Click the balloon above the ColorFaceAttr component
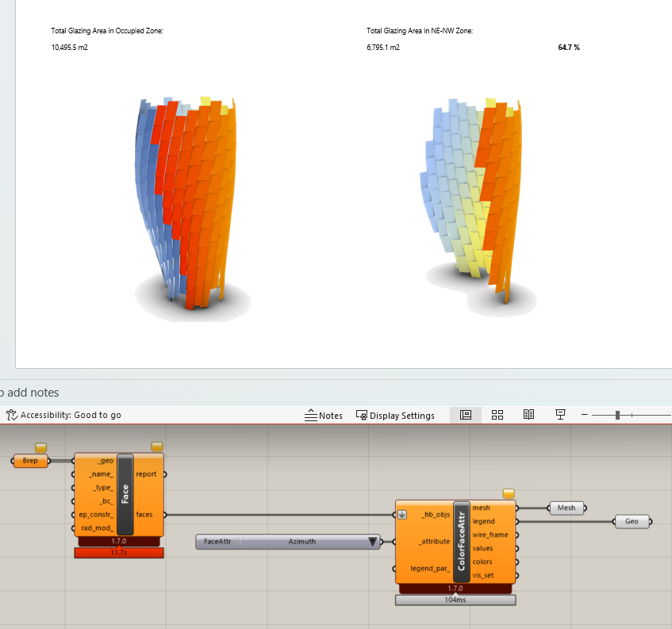Viewport: 672px width, 629px height. pyautogui.click(x=509, y=493)
